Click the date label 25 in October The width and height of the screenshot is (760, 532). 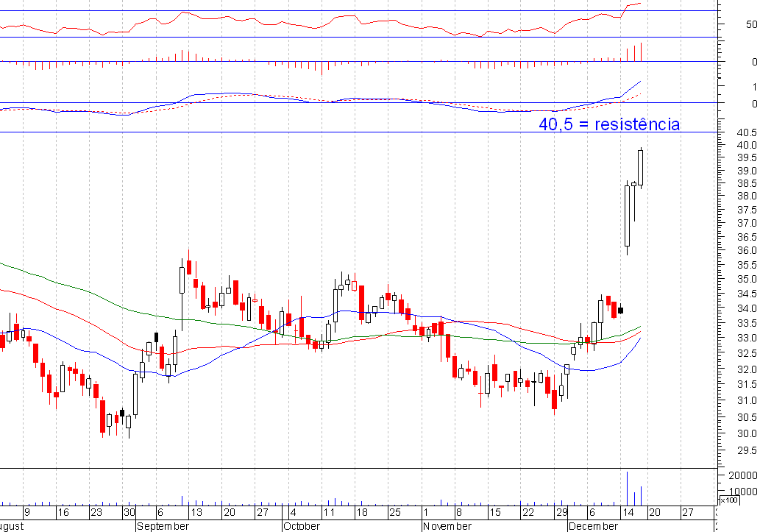point(395,513)
